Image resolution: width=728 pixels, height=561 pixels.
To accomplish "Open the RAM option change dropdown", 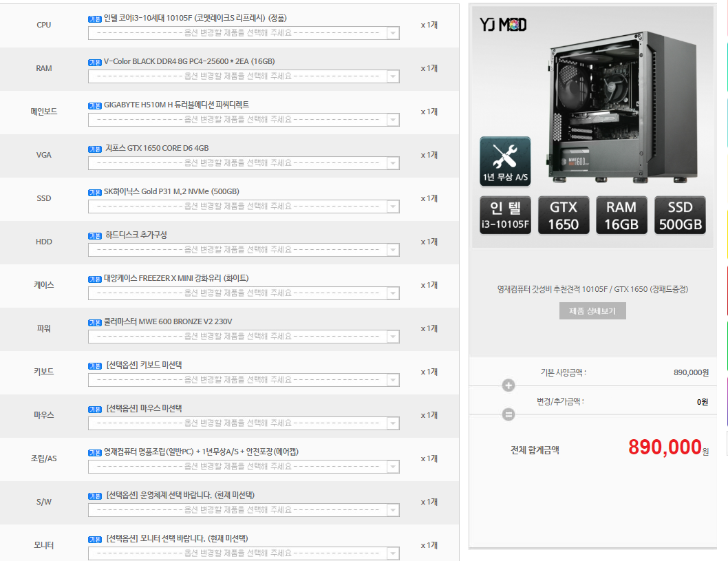I will pos(244,76).
